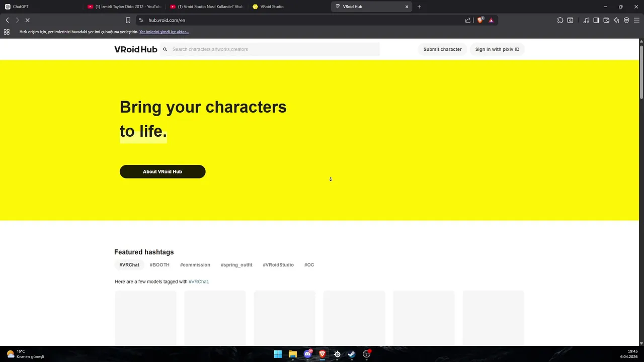Open SteelSeries app in taskbar
Viewport: 644px width, 362px height.
pos(337,354)
